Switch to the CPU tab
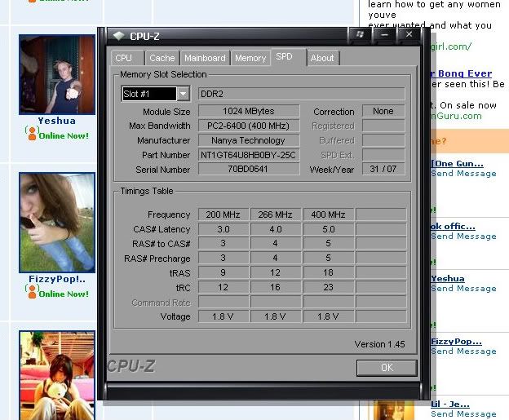 (x=124, y=58)
